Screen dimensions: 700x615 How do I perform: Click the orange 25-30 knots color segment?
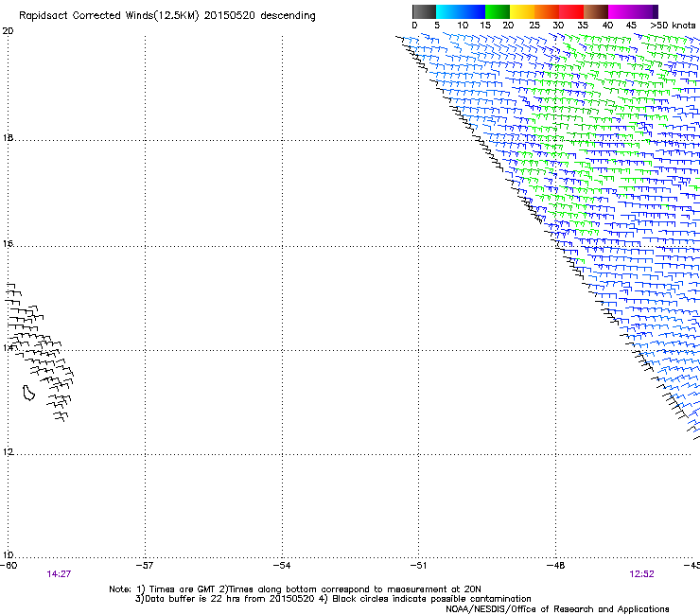(547, 11)
